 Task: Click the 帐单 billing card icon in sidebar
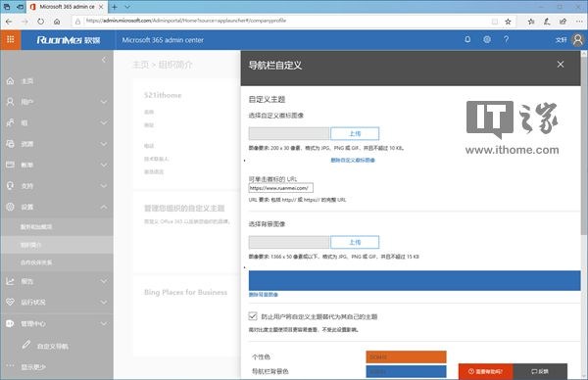coord(11,165)
